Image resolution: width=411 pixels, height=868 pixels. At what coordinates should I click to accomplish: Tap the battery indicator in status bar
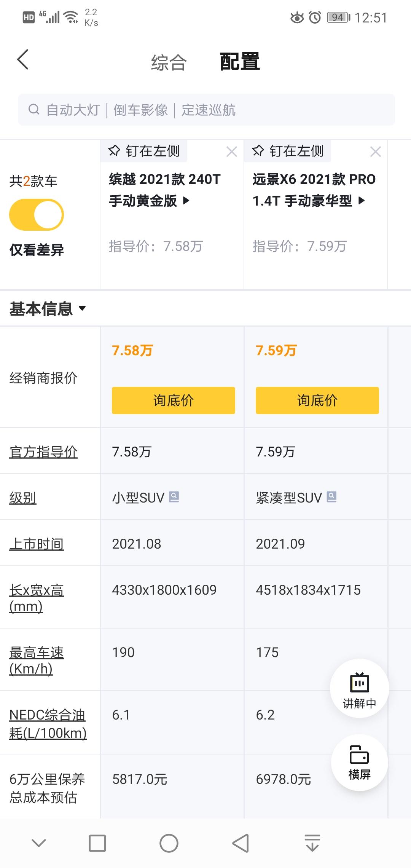(339, 18)
